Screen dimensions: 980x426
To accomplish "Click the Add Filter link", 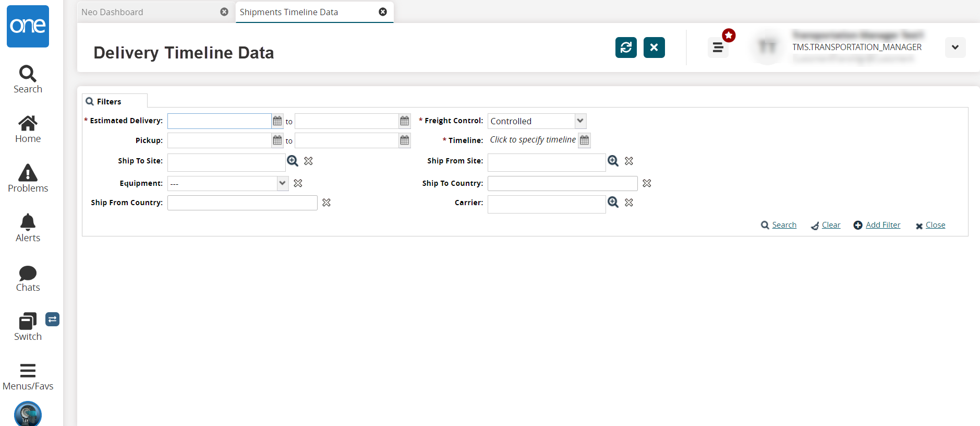I will click(x=883, y=225).
